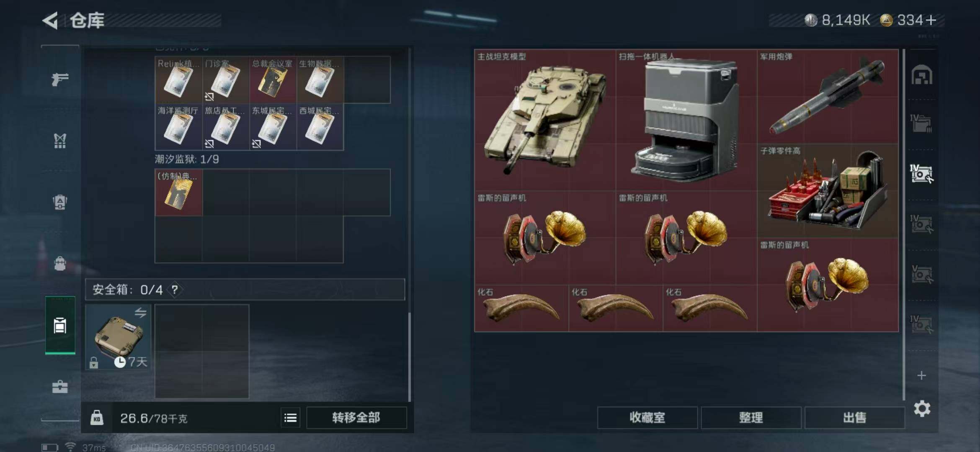The height and width of the screenshot is (452, 980).
Task: Open the warehouse settings gear icon
Action: [922, 408]
